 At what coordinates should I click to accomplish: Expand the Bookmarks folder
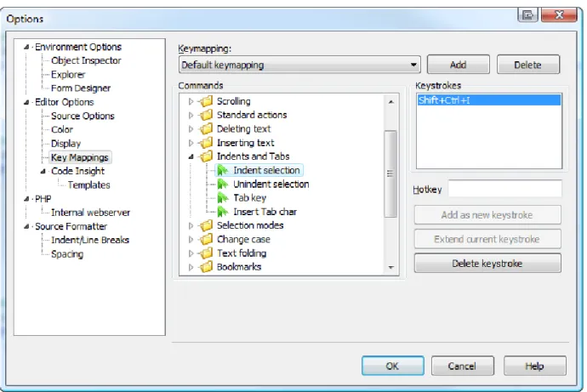click(191, 268)
